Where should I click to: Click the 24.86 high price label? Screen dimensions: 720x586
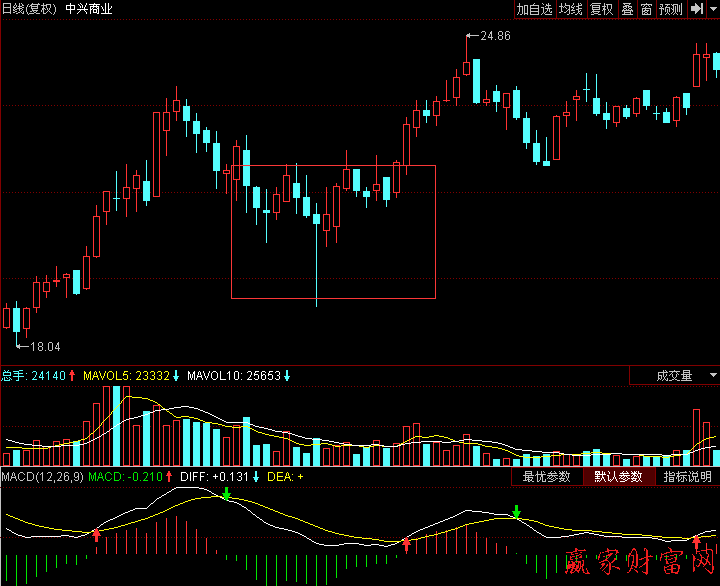495,36
